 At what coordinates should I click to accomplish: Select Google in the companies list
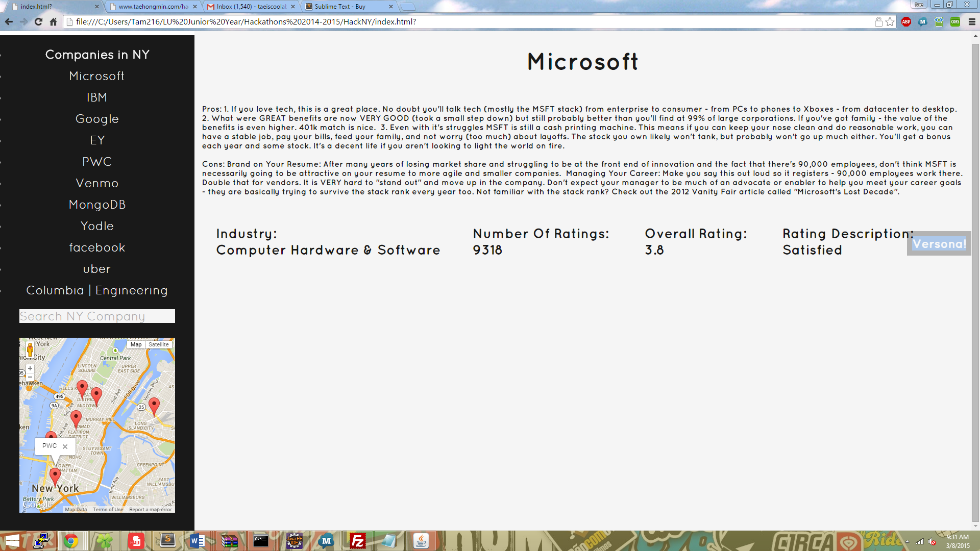(97, 119)
